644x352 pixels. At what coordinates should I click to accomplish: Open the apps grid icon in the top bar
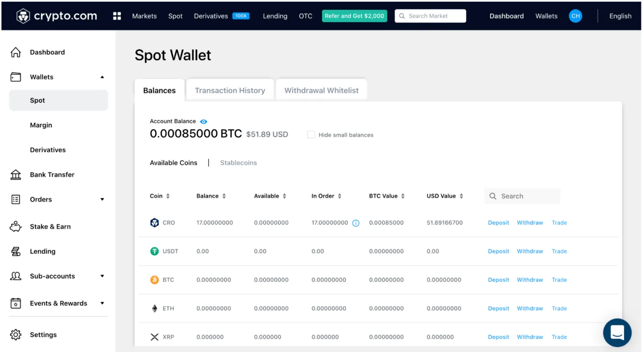pyautogui.click(x=117, y=16)
